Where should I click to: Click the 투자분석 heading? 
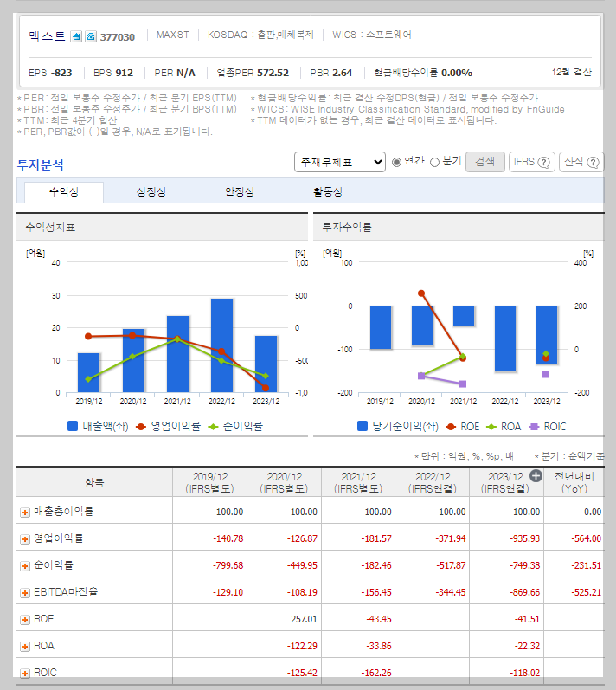(41, 165)
